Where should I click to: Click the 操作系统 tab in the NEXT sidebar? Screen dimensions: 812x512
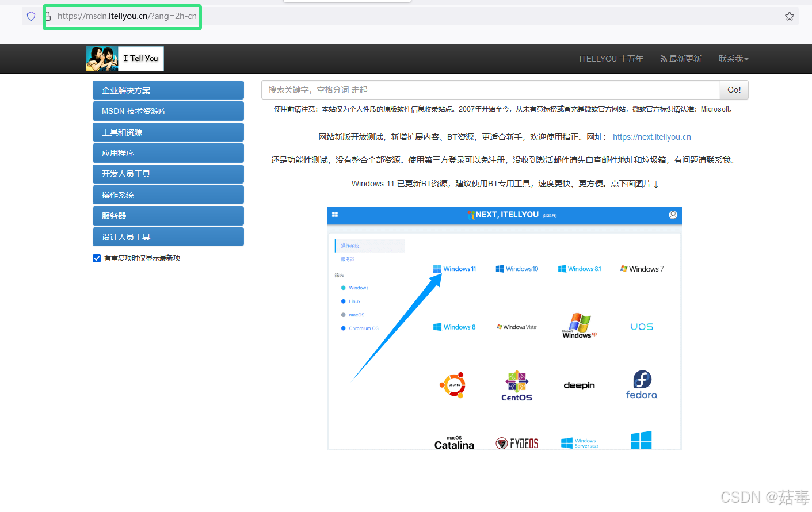pyautogui.click(x=370, y=246)
